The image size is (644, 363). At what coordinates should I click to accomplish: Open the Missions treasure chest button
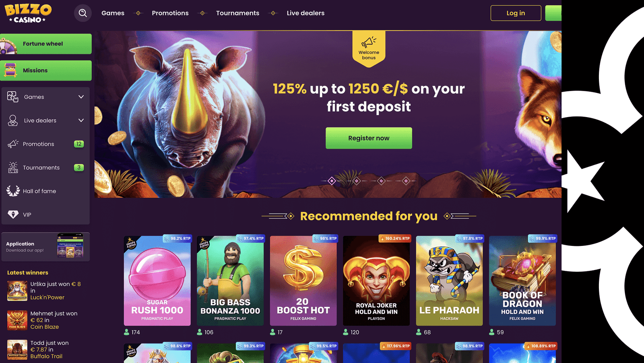pyautogui.click(x=46, y=70)
